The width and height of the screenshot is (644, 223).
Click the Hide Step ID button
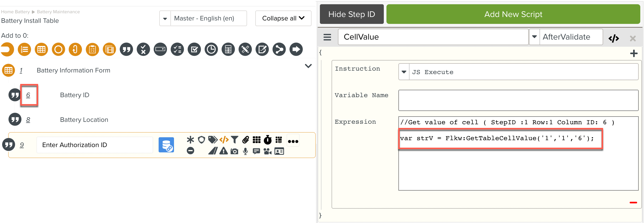click(x=351, y=14)
